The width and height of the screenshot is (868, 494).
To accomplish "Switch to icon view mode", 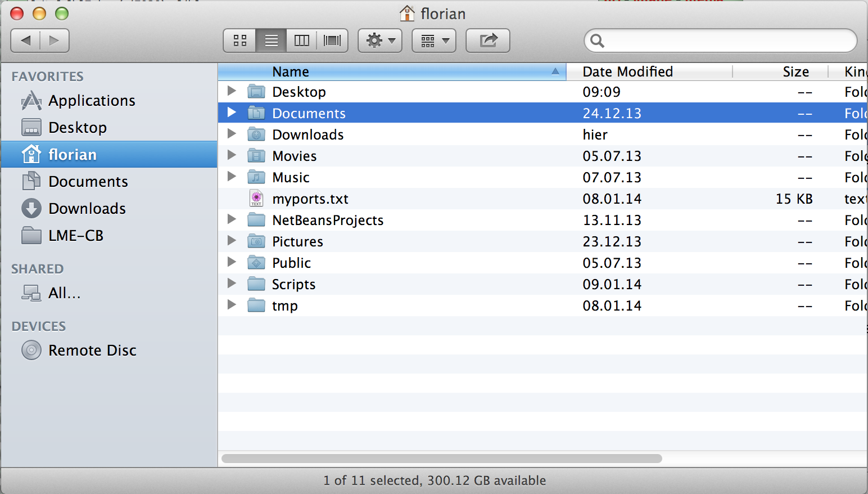I will pyautogui.click(x=240, y=41).
